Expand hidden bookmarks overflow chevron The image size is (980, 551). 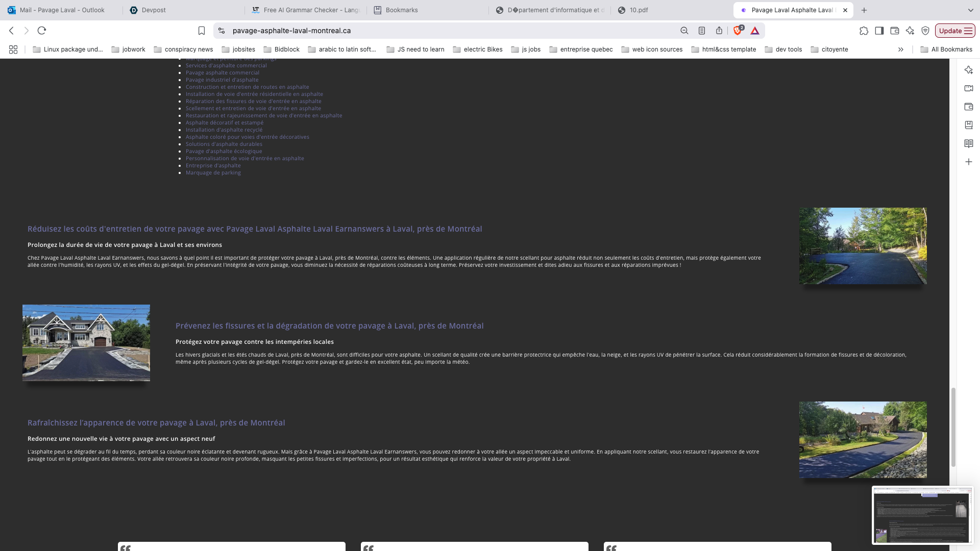(x=901, y=49)
